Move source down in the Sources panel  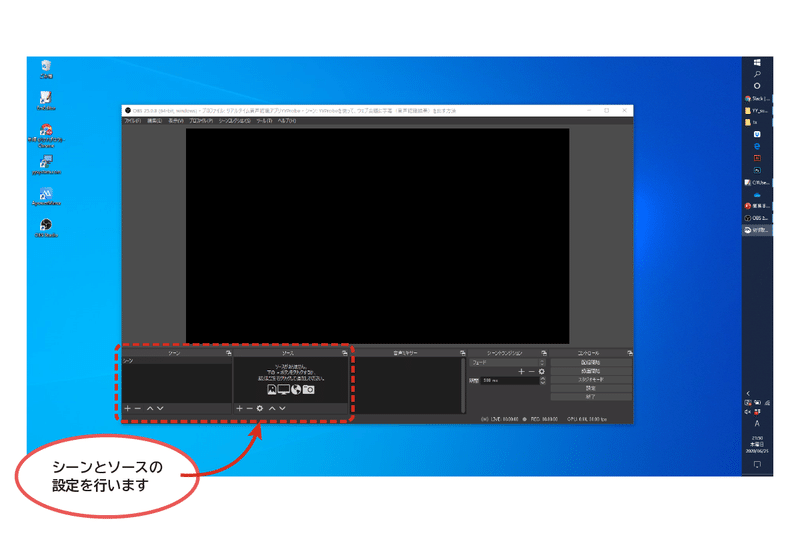pyautogui.click(x=282, y=409)
